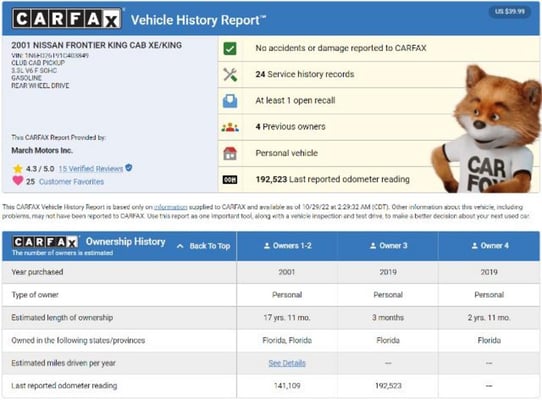Click the US $39.99 price button
This screenshot has height=400, width=542.
point(510,12)
